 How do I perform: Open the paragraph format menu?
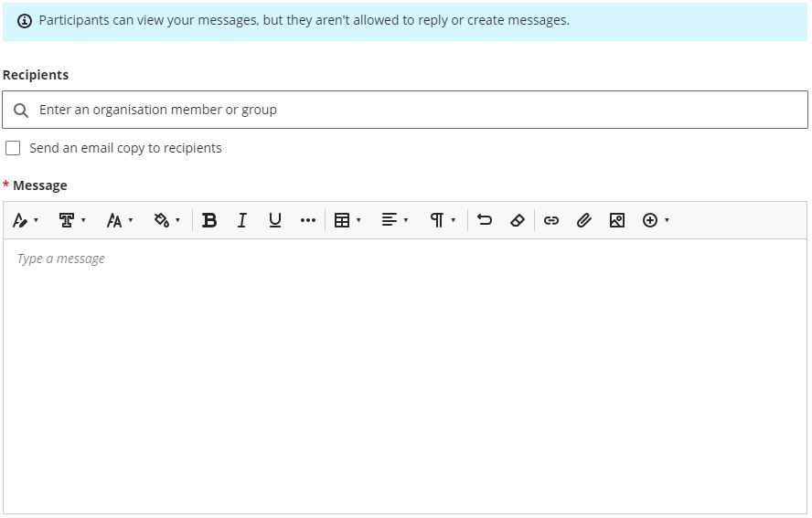click(x=443, y=220)
